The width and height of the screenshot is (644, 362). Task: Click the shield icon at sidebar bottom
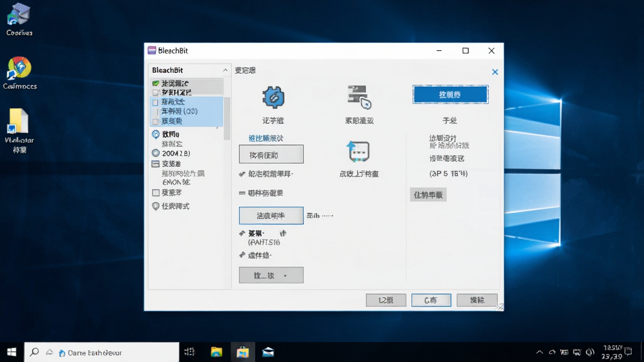pos(156,206)
